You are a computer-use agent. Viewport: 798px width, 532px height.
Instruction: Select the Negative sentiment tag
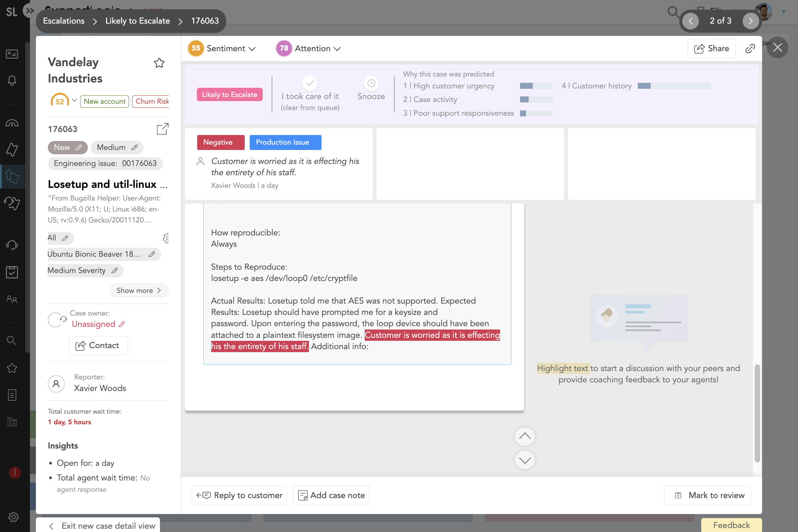220,143
